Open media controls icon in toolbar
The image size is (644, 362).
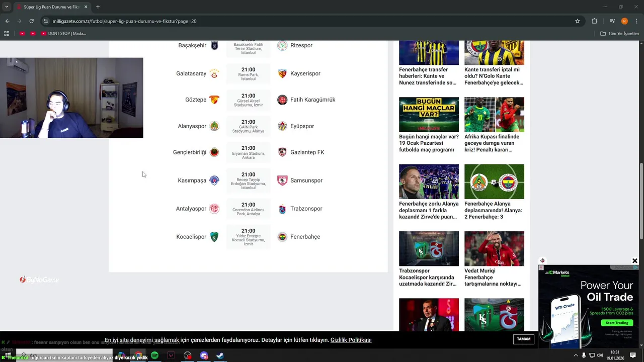tap(612, 21)
